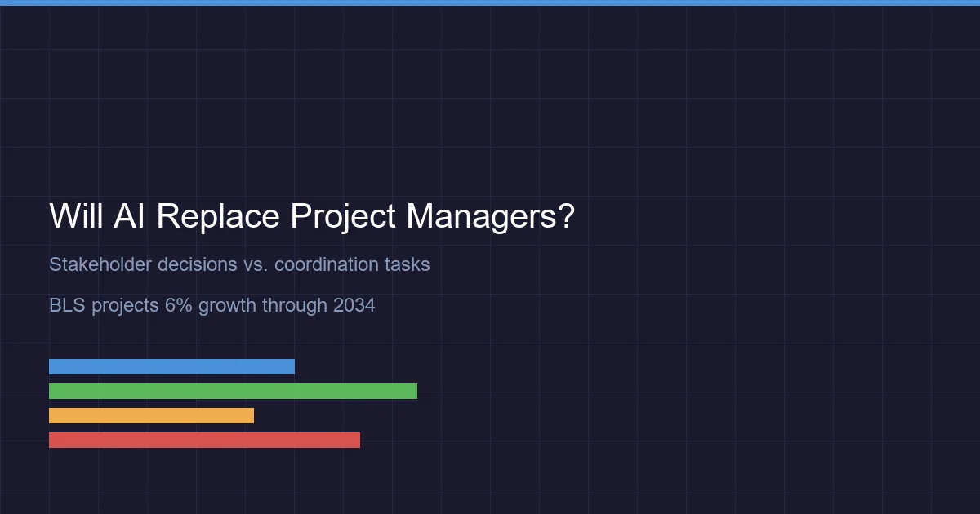Click the title 'Will AI Replace Project Managers?'
980x514 pixels.
coord(313,216)
